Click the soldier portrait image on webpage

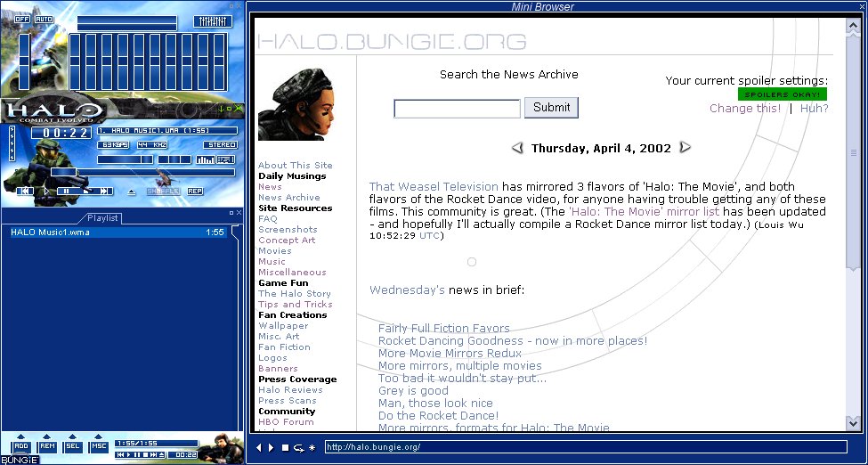click(x=296, y=104)
